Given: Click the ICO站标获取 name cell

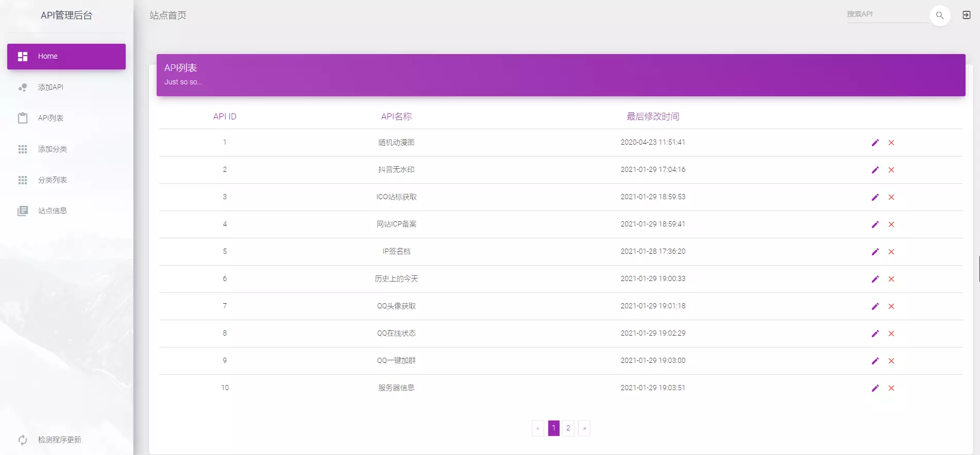Looking at the screenshot, I should pos(396,197).
